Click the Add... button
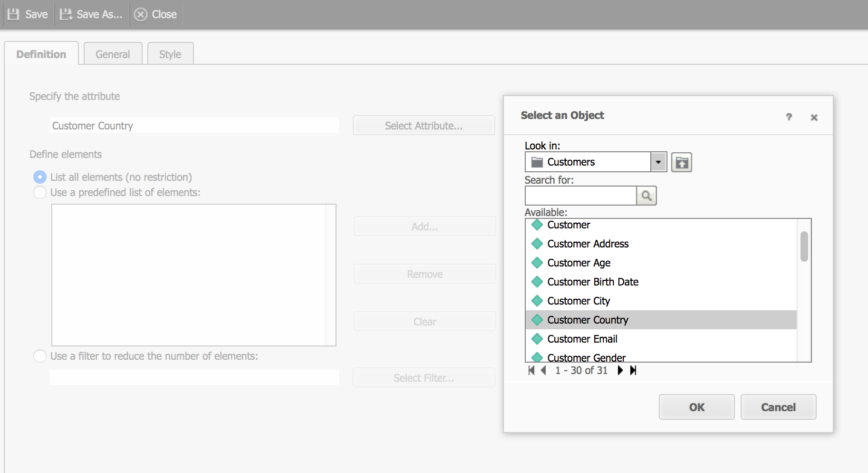Image resolution: width=868 pixels, height=473 pixels. click(x=424, y=227)
